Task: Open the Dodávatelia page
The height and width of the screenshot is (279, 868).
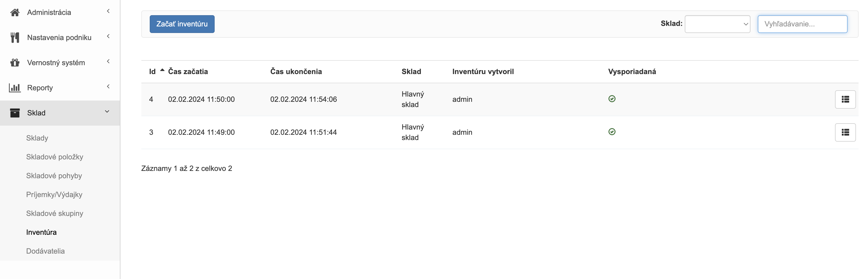Action: pos(46,251)
